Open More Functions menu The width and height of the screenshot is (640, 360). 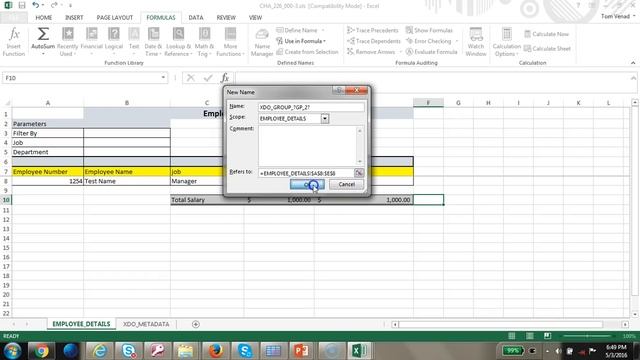[x=230, y=42]
